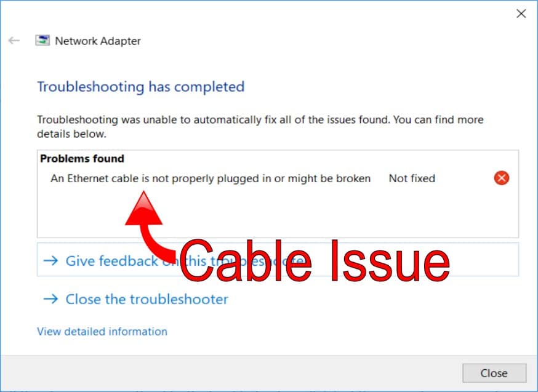The width and height of the screenshot is (538, 392).
Task: Open View detailed information link
Action: click(102, 332)
